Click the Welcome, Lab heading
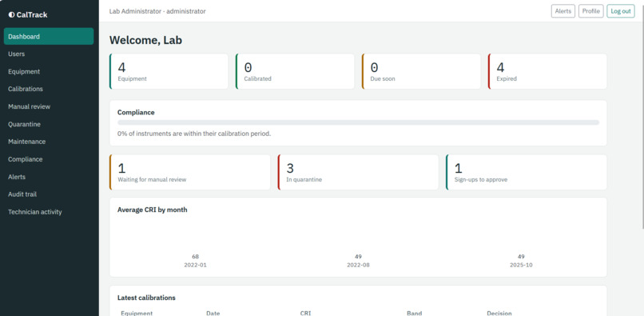This screenshot has height=316, width=644. tap(145, 40)
